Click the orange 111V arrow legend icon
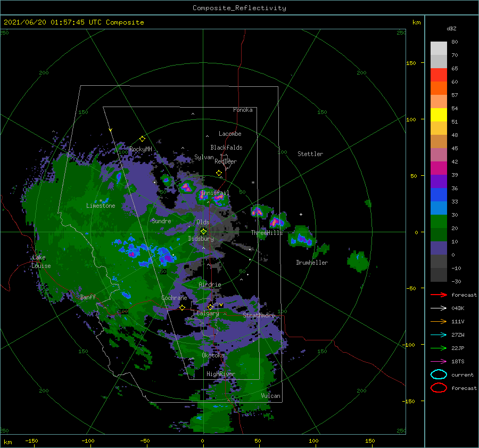The image size is (479, 448). [439, 321]
